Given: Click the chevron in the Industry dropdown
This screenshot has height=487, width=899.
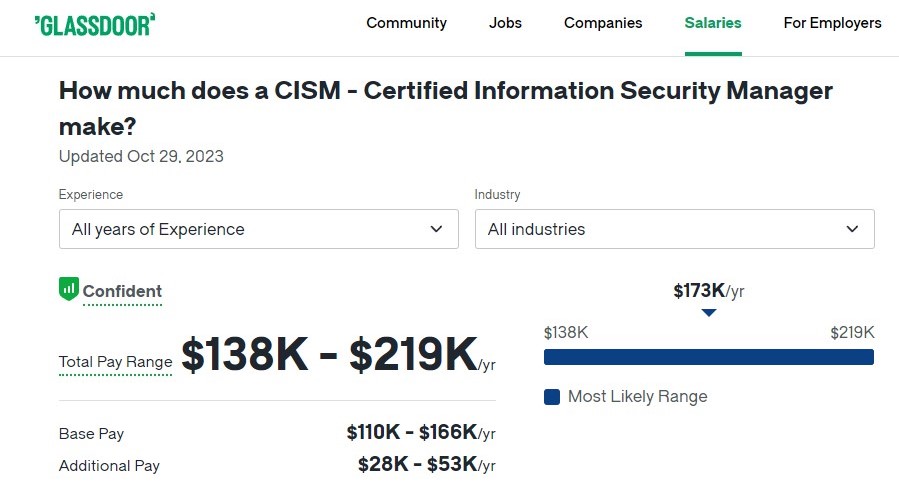Looking at the screenshot, I should click(853, 229).
